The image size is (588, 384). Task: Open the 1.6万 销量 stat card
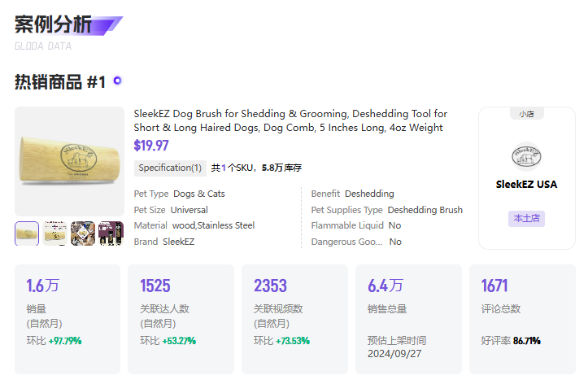click(68, 319)
